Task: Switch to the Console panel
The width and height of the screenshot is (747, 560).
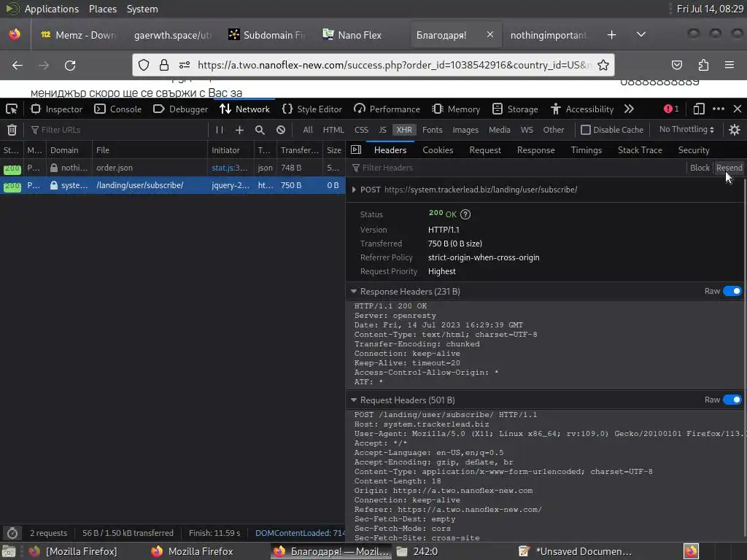Action: [118, 109]
